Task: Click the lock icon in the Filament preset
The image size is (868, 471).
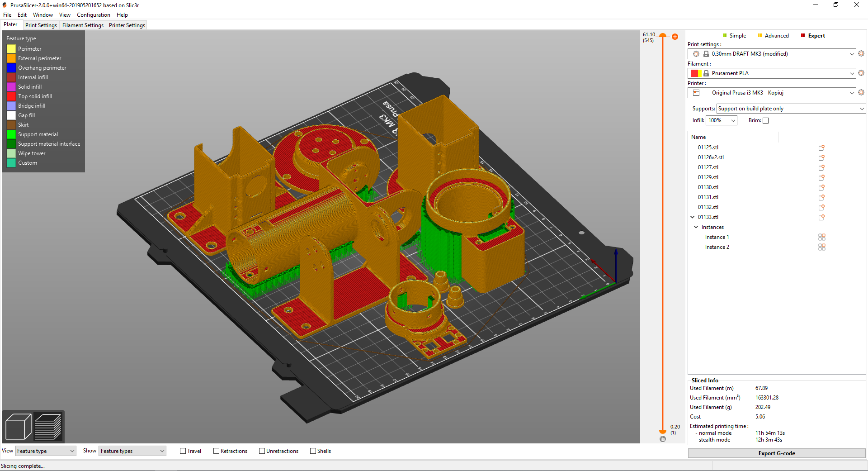Action: [706, 73]
